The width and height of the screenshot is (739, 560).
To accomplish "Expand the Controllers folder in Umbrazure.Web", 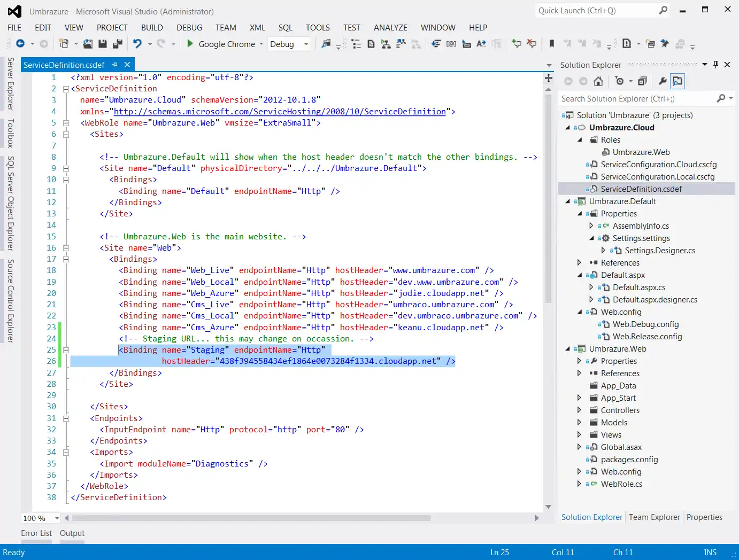I will pyautogui.click(x=579, y=410).
